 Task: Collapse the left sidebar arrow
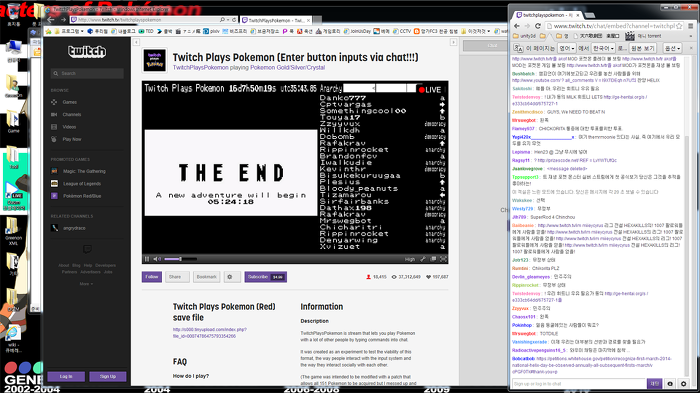[x=136, y=42]
